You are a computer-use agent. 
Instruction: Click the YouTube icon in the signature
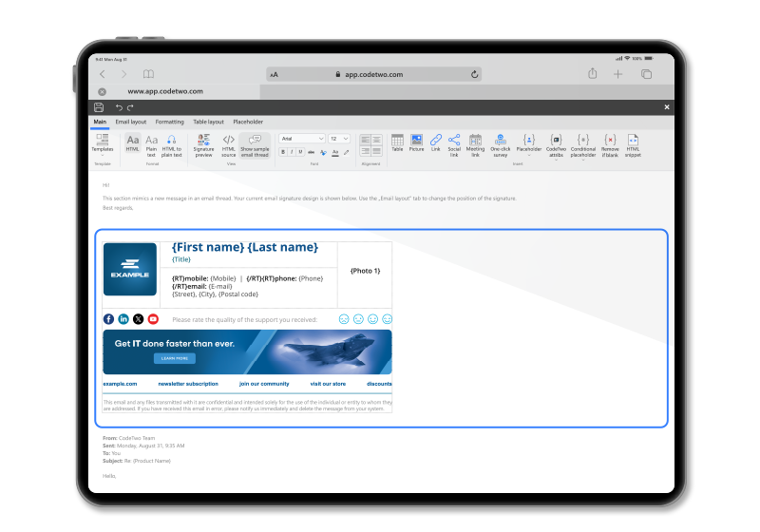pyautogui.click(x=153, y=319)
